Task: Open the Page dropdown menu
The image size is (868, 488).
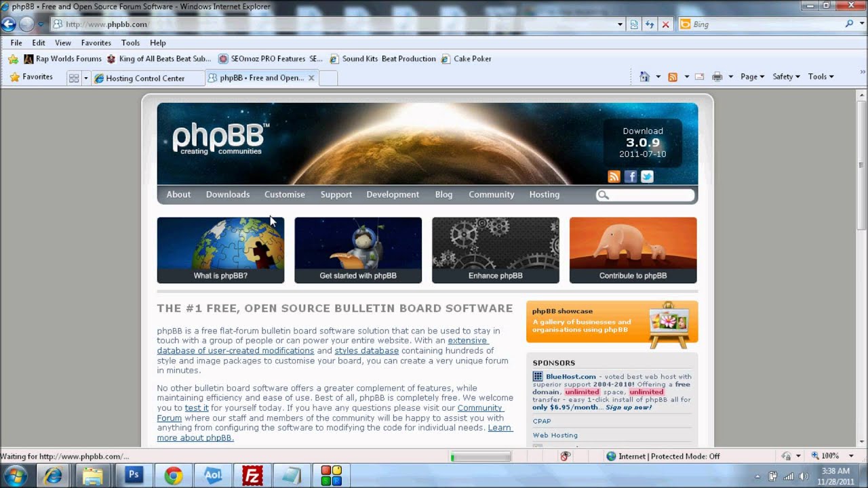Action: [x=752, y=77]
